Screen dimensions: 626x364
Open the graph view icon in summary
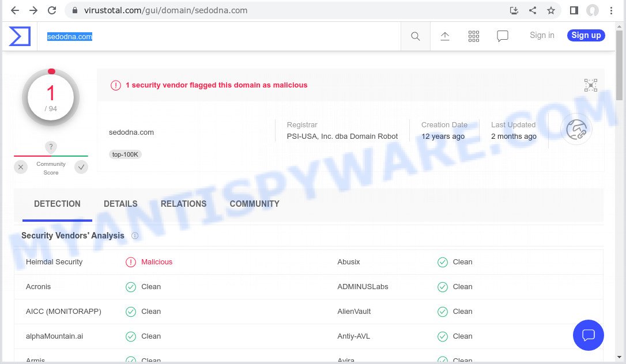(591, 85)
